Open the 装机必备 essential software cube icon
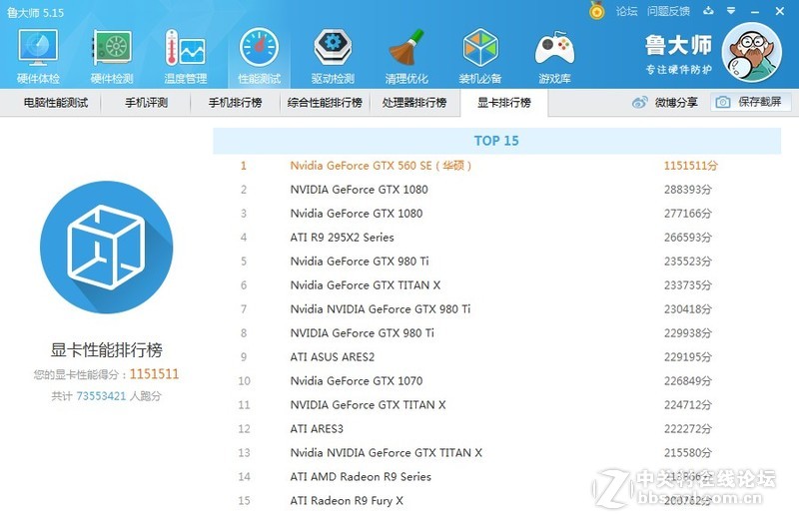Screen dimensions: 799x532 480,56
